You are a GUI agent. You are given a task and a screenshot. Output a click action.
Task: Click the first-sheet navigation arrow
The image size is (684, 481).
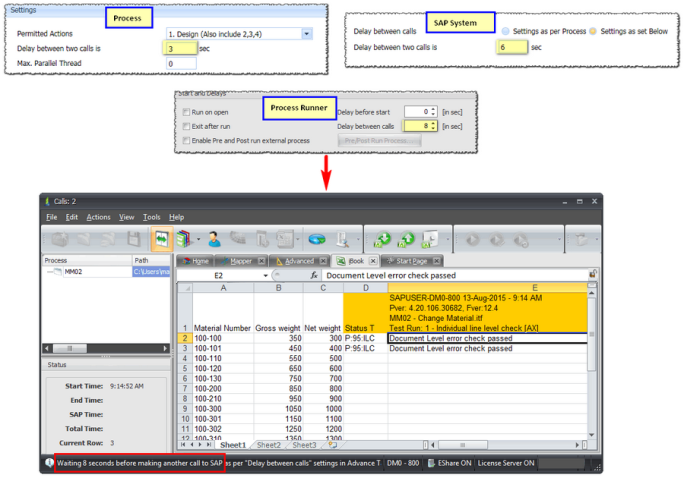183,445
